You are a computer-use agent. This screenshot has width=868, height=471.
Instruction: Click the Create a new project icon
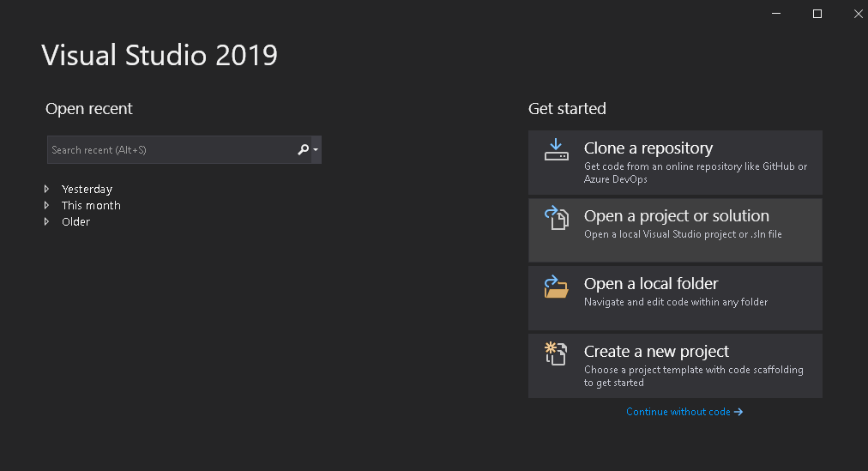(557, 353)
